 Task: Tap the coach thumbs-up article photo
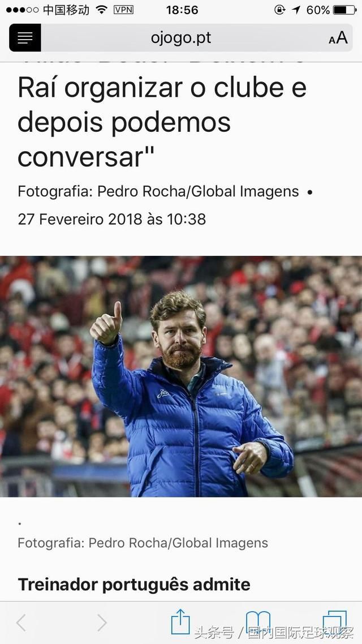[181, 376]
